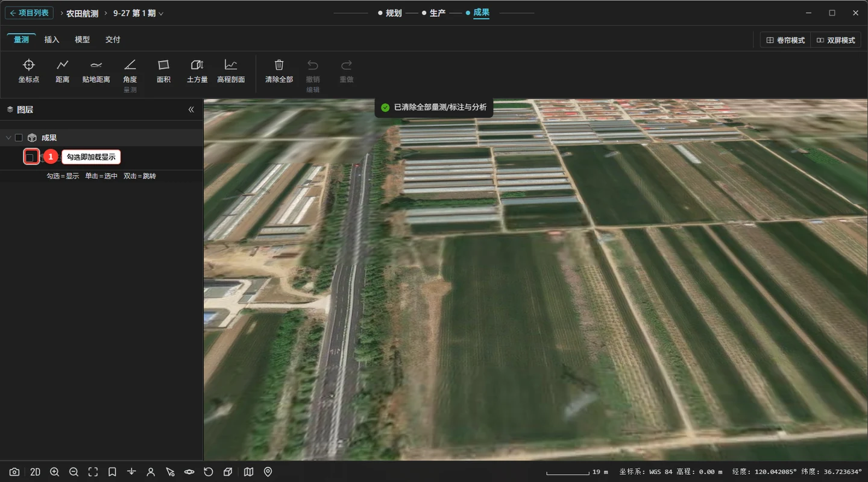The image size is (868, 482).
Task: Click the fit-to-extent frame icon
Action: (x=93, y=472)
